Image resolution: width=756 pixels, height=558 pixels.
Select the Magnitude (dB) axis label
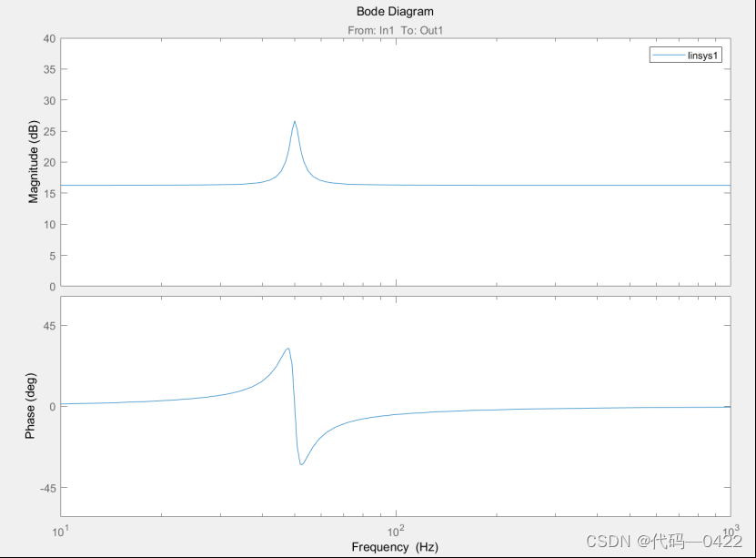33,162
